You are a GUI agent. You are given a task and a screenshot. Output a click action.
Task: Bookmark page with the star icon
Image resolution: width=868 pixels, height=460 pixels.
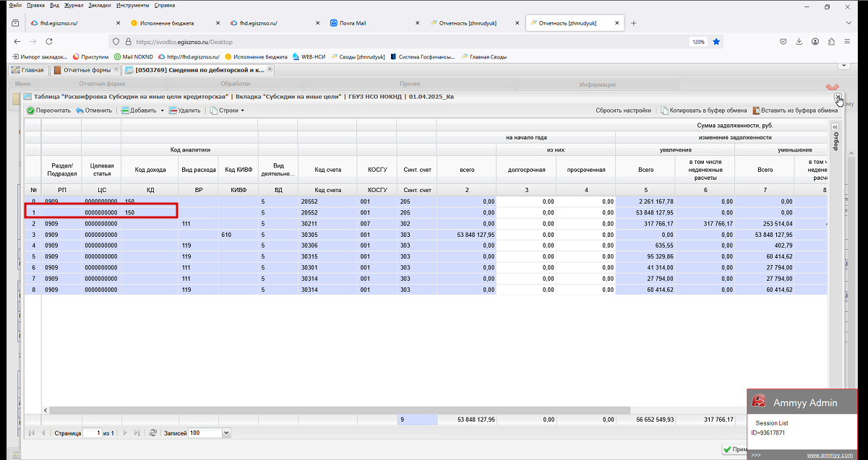(716, 42)
